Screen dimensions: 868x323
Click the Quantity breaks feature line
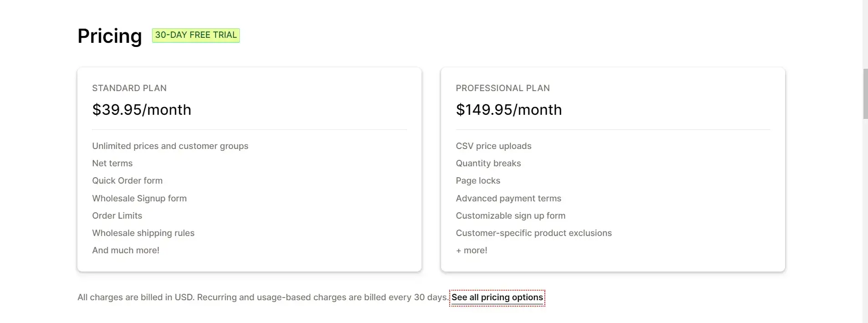point(488,164)
